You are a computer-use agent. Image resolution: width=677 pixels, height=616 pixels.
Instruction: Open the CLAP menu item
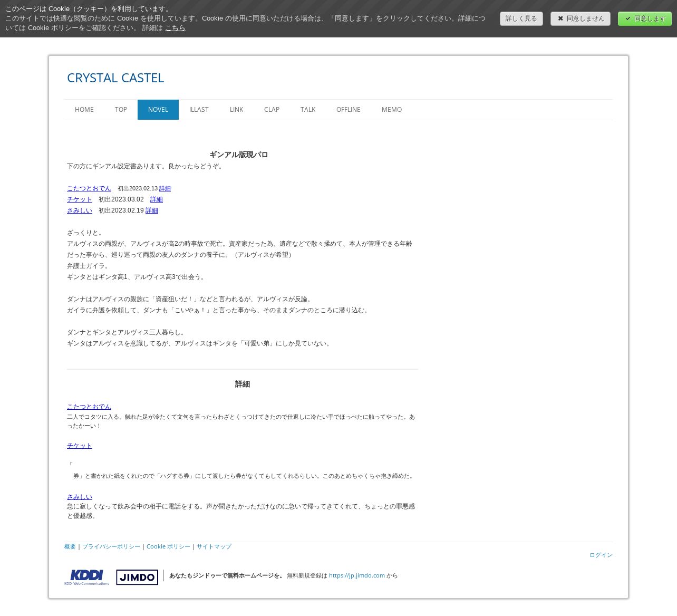pyautogui.click(x=272, y=110)
